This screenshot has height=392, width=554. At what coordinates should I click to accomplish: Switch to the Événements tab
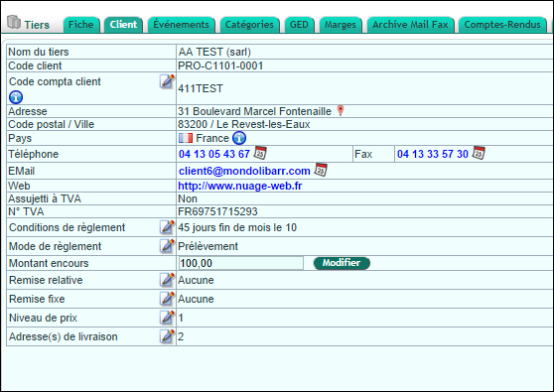click(182, 25)
